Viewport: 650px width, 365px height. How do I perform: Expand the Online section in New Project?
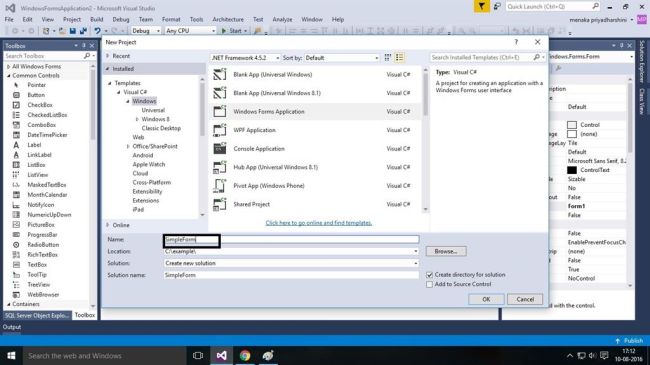108,225
